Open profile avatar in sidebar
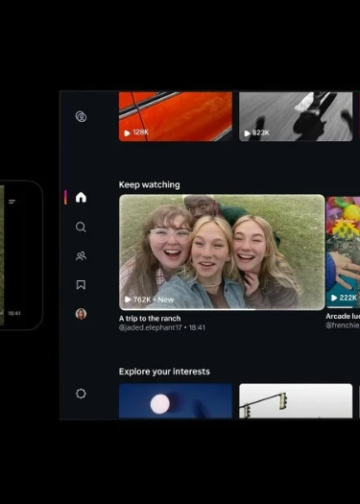Screen dimensions: 360x504 tap(81, 314)
